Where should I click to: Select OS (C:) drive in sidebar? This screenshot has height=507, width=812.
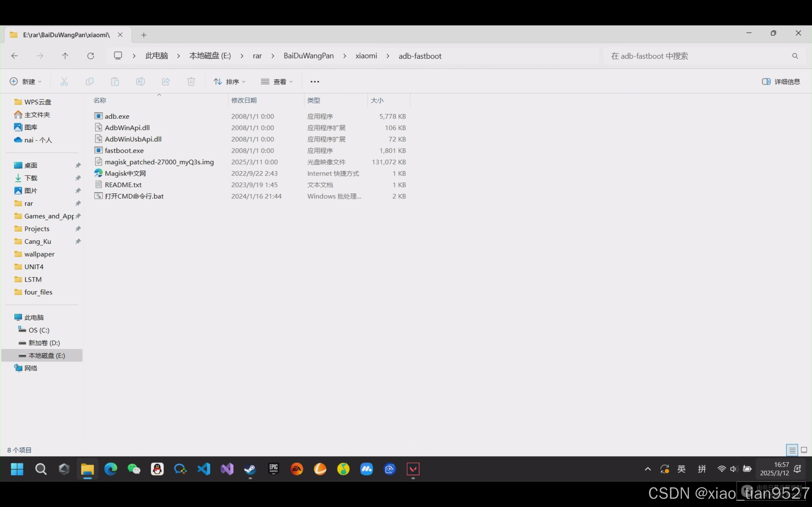39,330
